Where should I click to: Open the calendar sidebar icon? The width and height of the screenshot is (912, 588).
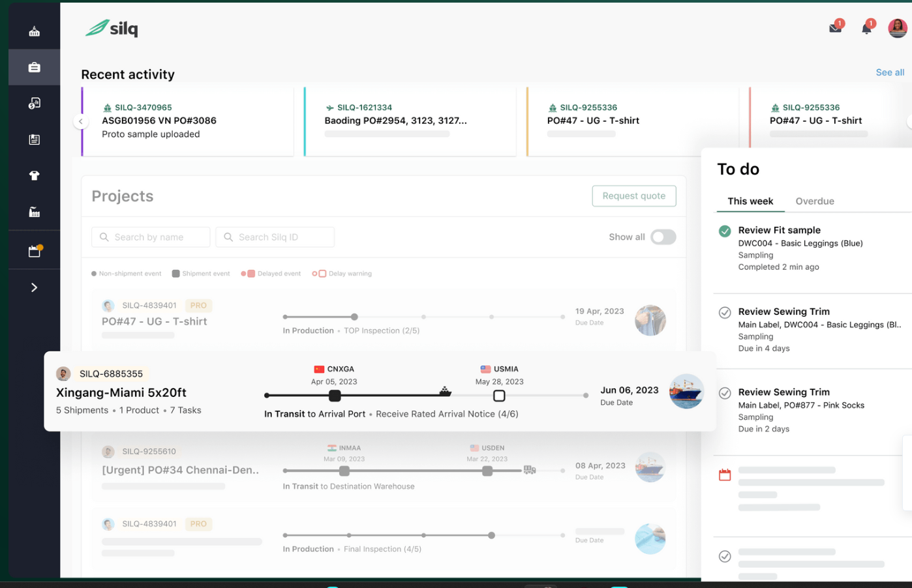coord(35,251)
